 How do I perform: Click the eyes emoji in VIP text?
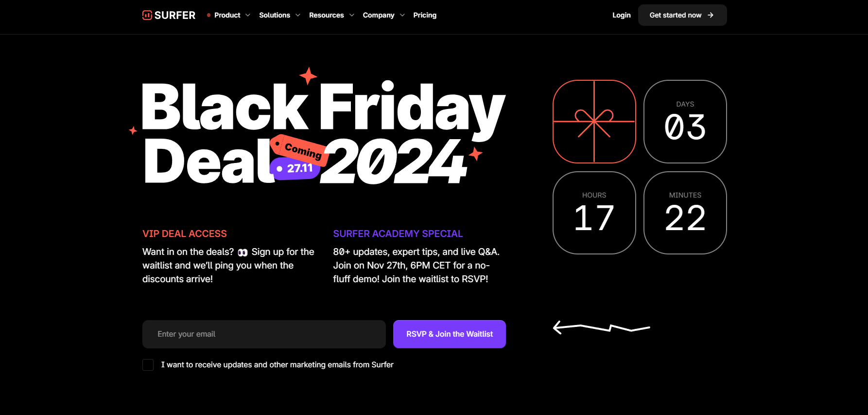(243, 253)
